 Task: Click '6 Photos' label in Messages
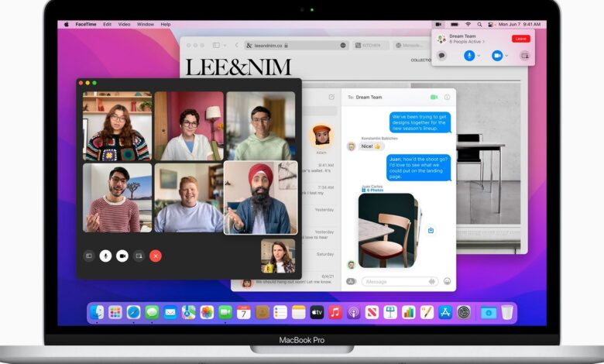coord(373,191)
